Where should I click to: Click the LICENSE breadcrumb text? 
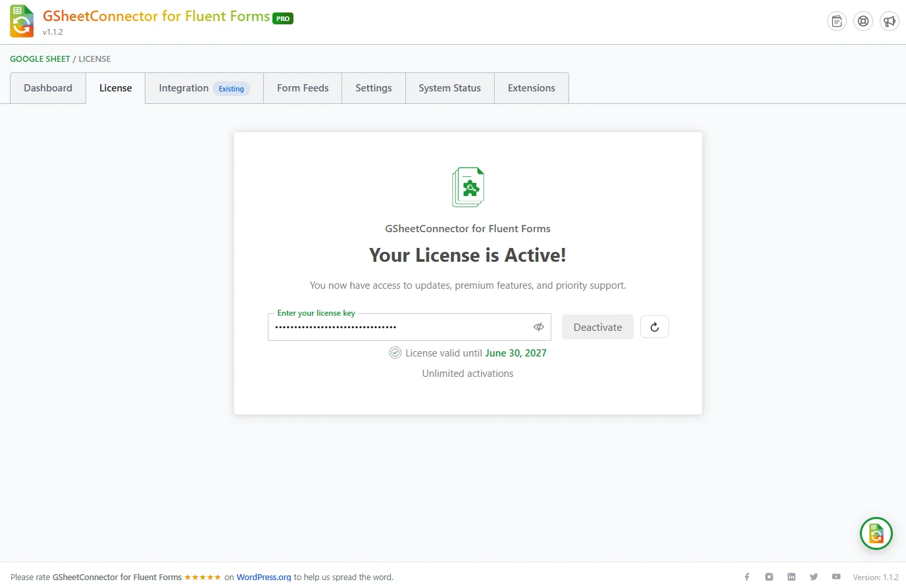coord(95,59)
